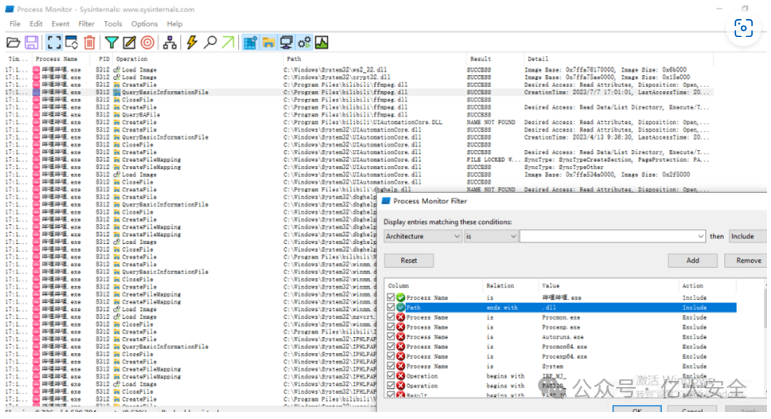Click the red target crosshair icon
Viewport: 771px width, 419px height.
pos(148,42)
